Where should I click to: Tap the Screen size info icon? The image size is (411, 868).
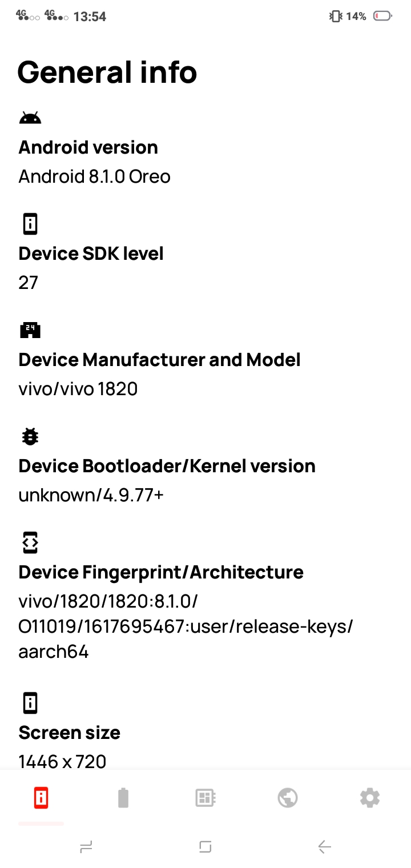click(30, 703)
